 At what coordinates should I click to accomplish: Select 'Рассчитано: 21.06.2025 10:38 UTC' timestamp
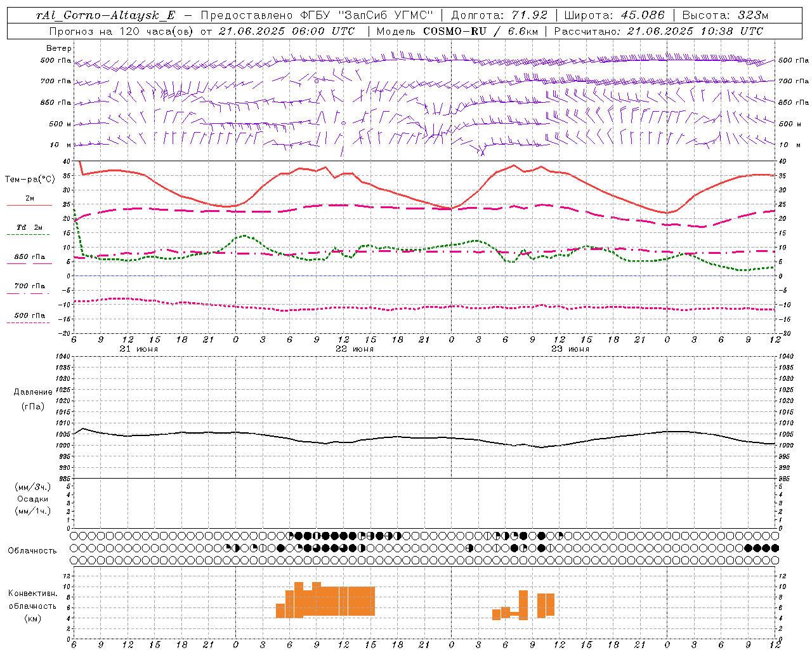[x=658, y=31]
